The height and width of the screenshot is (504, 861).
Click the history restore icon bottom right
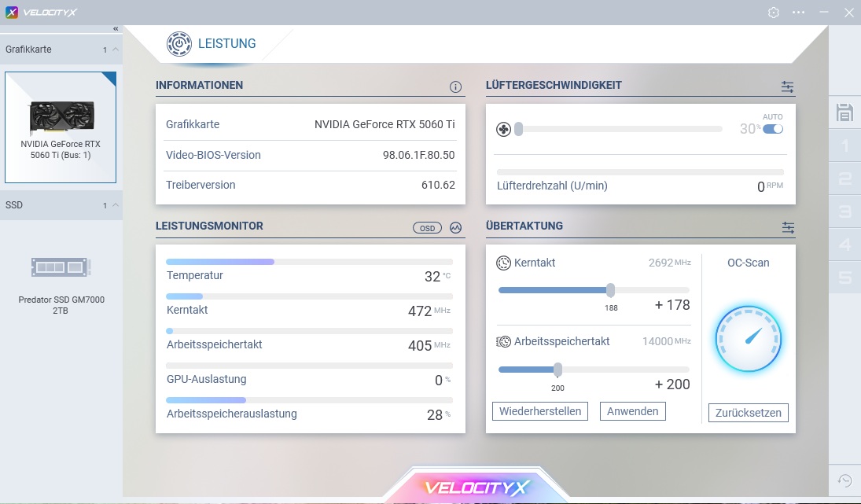[x=844, y=480]
